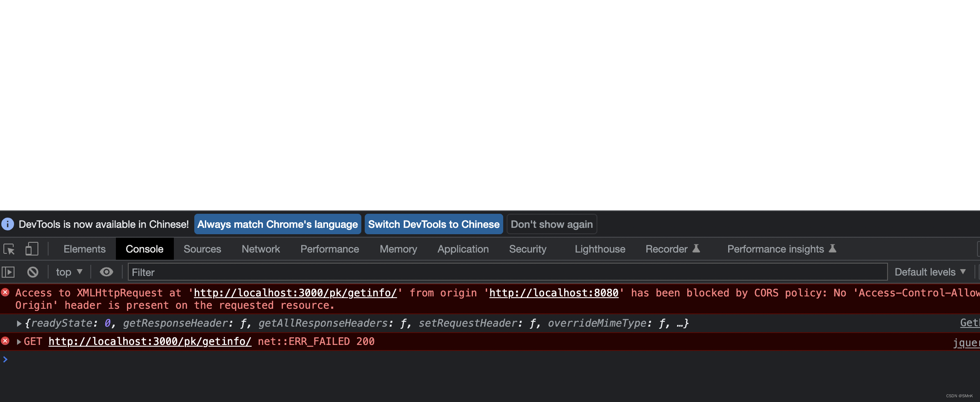980x402 pixels.
Task: Open the Default levels dropdown
Action: pos(931,272)
